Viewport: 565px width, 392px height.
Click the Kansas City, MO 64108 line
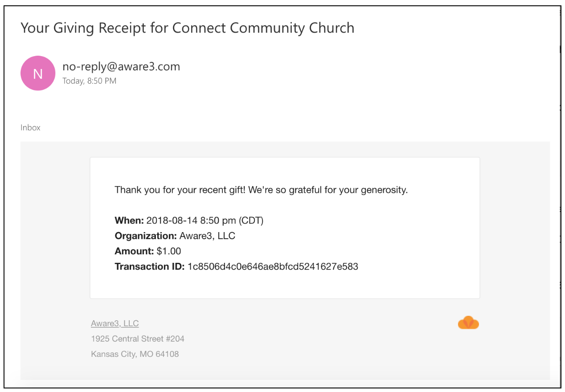point(135,355)
